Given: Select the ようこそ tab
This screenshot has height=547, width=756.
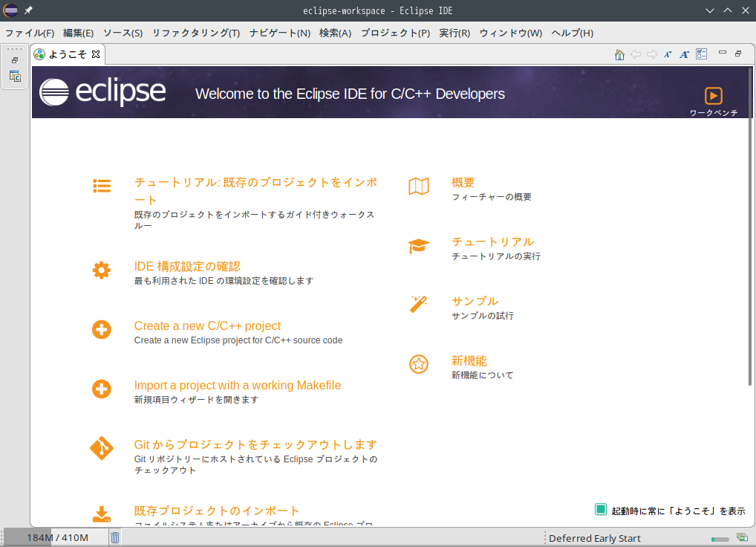Looking at the screenshot, I should coord(68,54).
